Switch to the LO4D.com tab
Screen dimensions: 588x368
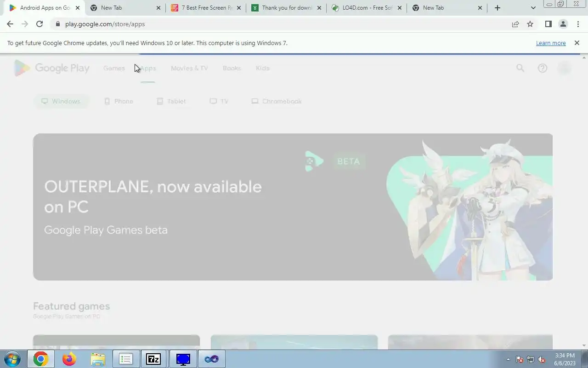point(367,8)
